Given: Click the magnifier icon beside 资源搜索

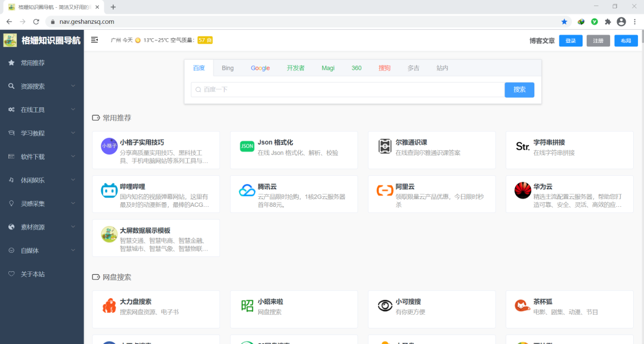Looking at the screenshot, I should 11,86.
